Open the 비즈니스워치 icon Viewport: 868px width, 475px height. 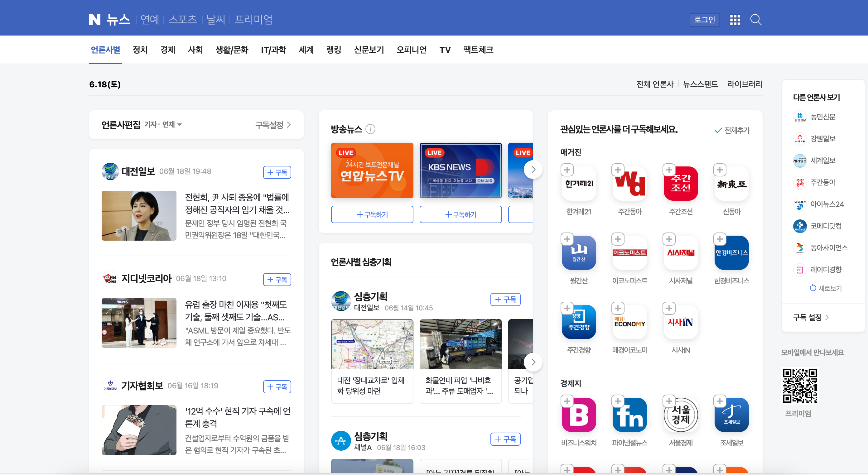click(x=579, y=415)
